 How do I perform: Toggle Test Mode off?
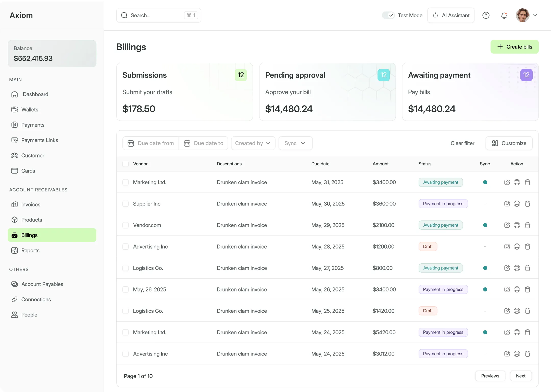(388, 15)
